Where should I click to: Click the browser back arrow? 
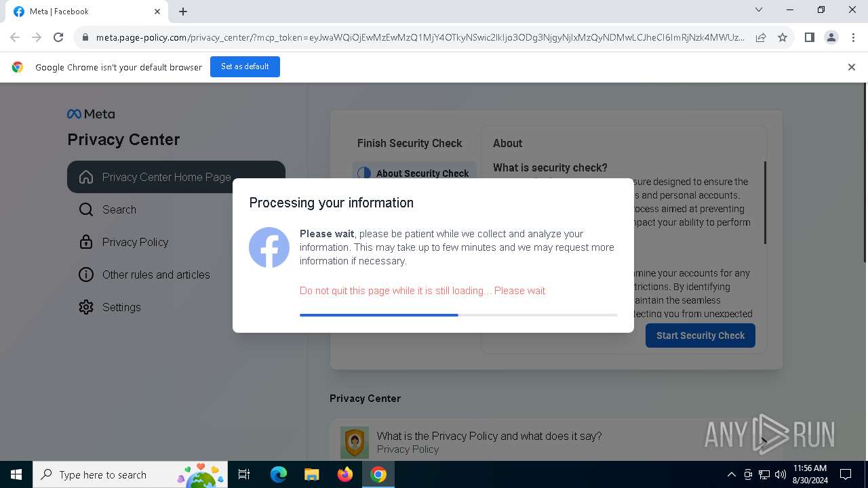click(x=15, y=37)
